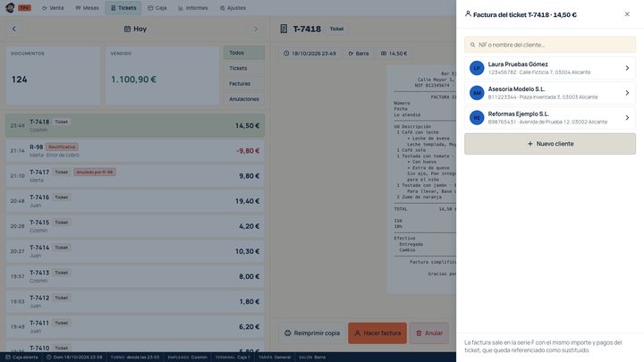Open the Ajustes tab
Viewport: 644px width, 362px height.
(x=233, y=8)
